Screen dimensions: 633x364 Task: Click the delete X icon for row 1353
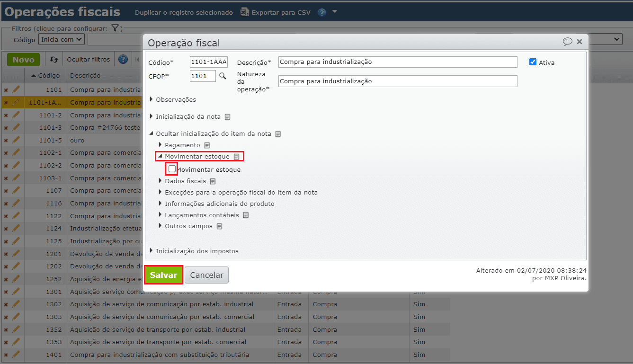(x=6, y=342)
